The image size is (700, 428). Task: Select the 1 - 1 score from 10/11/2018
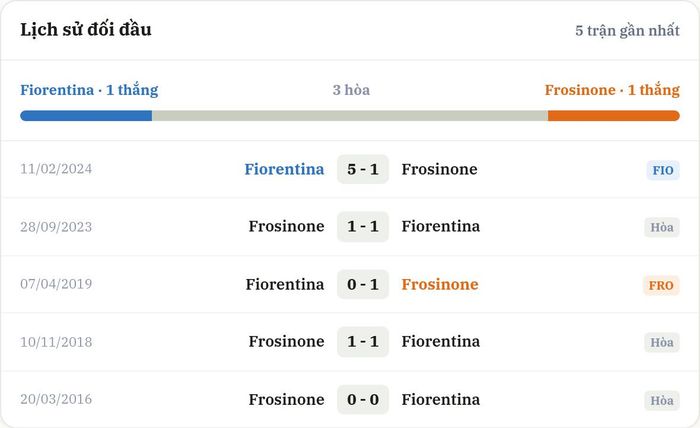click(x=363, y=341)
